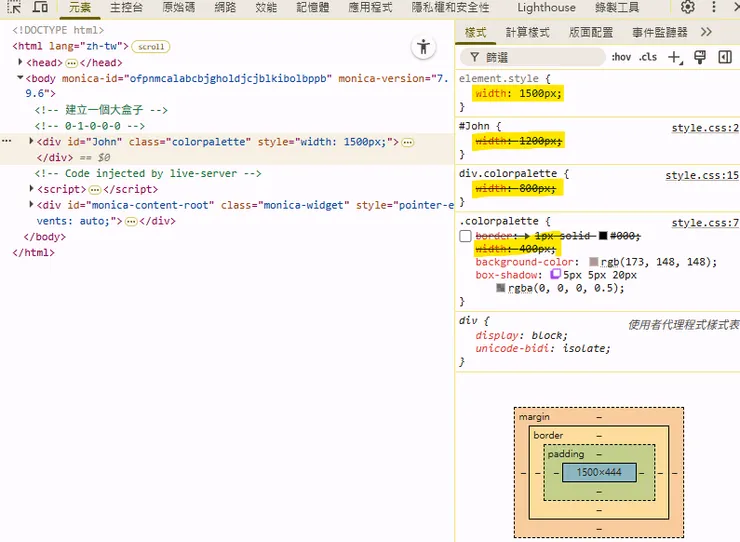Click the scroll badge on html element
Screen dimensions: 740x542
click(151, 47)
